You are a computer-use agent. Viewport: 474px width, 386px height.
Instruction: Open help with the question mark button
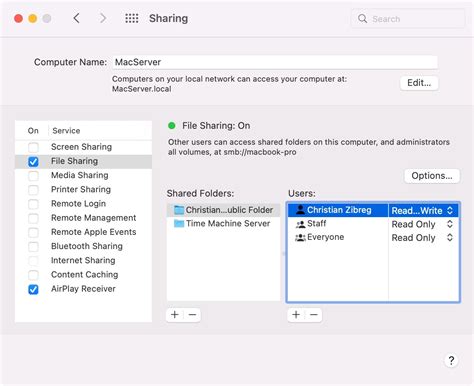coord(451,360)
